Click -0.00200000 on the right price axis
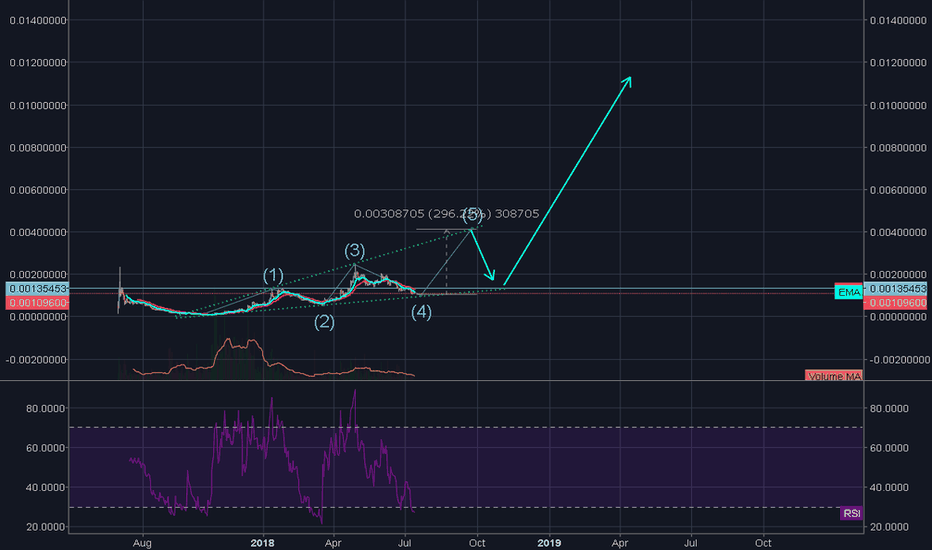This screenshot has width=932, height=550. pyautogui.click(x=898, y=360)
